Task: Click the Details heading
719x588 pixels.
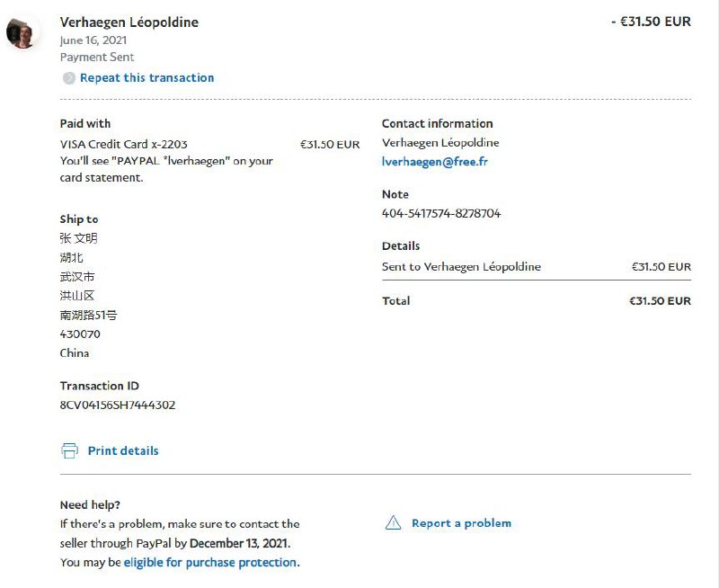Action: pyautogui.click(x=401, y=245)
